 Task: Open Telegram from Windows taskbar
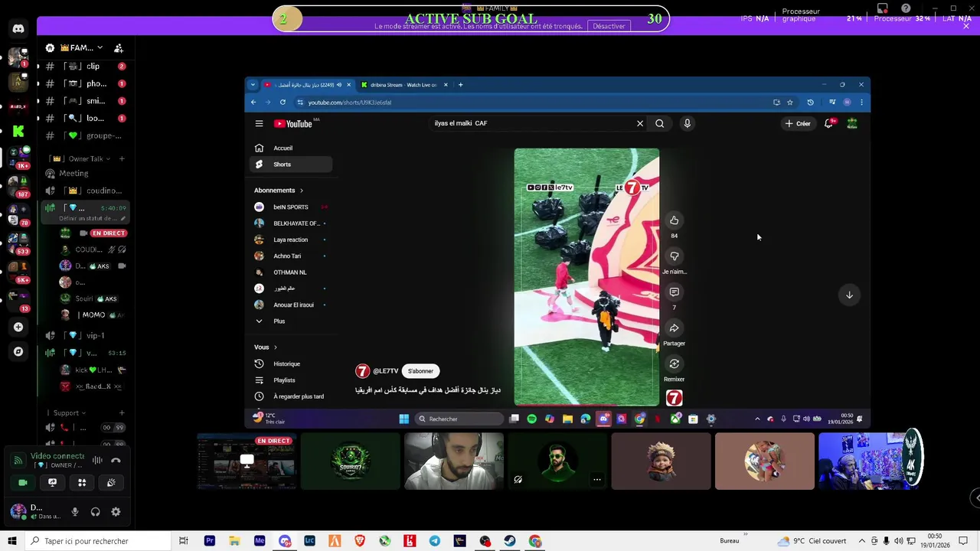tap(435, 541)
